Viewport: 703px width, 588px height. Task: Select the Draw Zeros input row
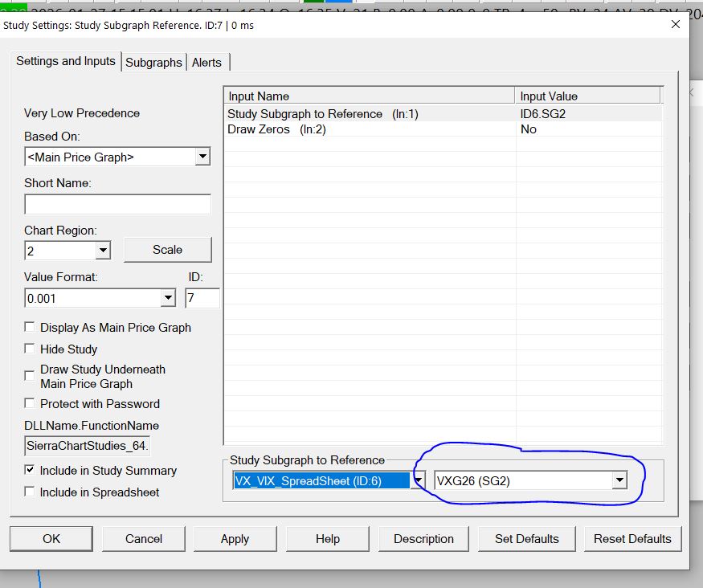443,129
